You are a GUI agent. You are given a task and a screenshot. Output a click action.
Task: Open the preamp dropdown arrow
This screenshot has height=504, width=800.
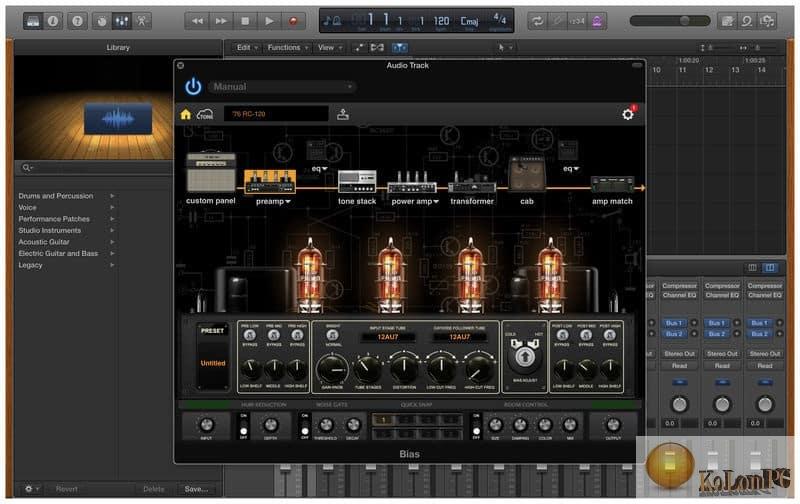pyautogui.click(x=288, y=202)
